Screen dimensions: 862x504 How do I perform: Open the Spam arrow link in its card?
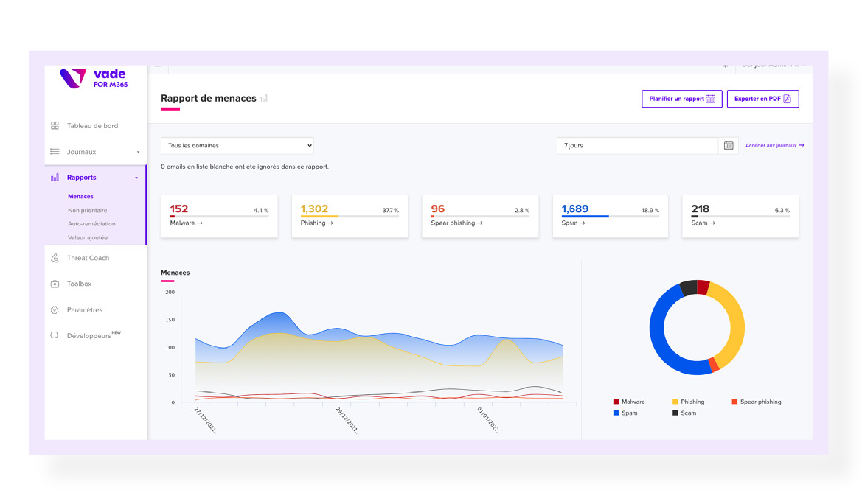tap(573, 223)
